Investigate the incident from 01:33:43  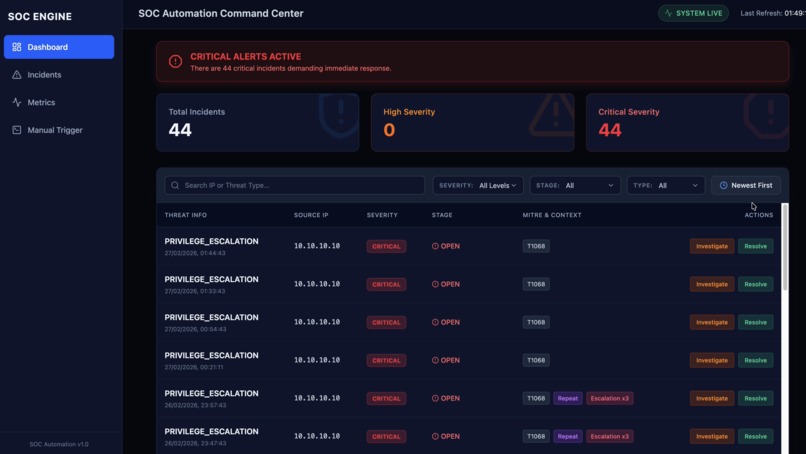712,284
